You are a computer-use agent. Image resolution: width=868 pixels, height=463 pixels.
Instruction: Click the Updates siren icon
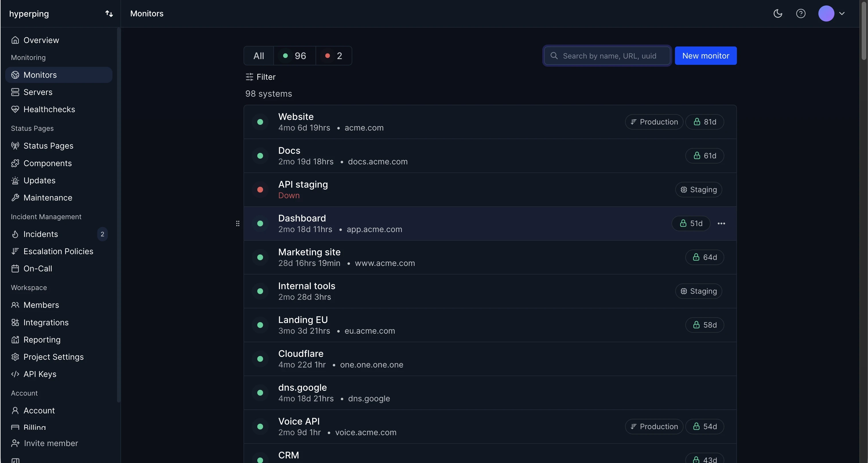point(15,180)
